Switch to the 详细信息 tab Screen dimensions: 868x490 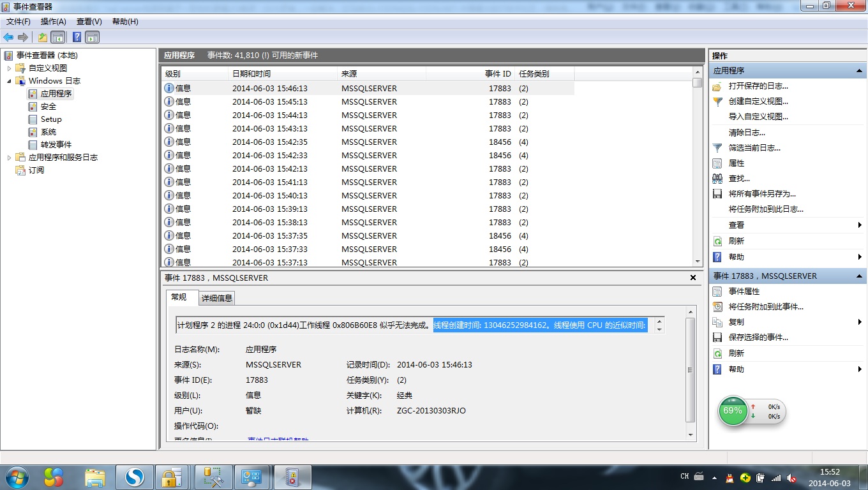coord(217,298)
